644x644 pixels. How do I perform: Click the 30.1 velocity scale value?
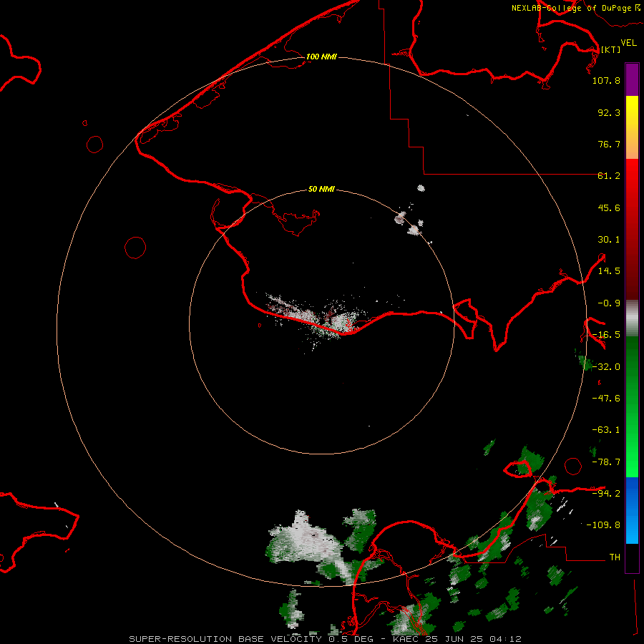coord(609,240)
